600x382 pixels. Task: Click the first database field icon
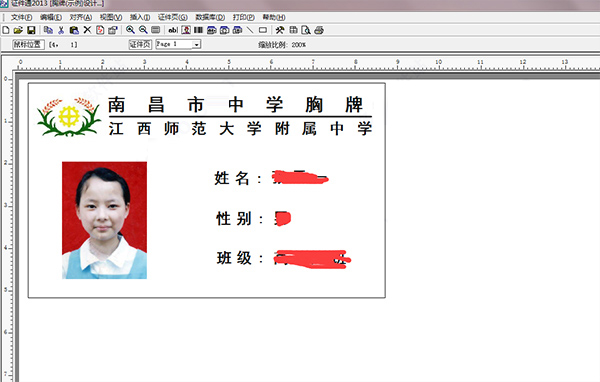[212, 30]
